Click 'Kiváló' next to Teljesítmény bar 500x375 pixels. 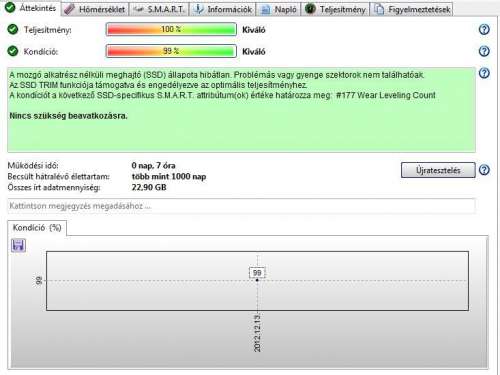point(254,30)
